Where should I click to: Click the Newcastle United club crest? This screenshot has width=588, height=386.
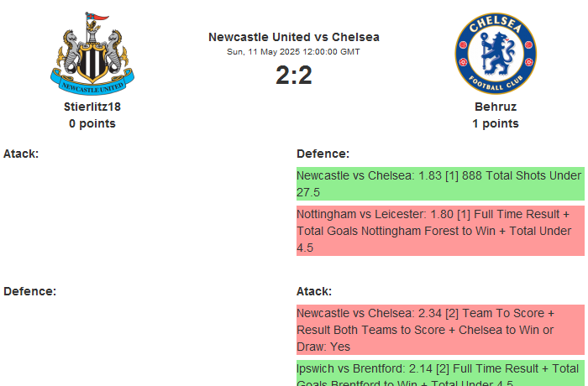[x=92, y=53]
